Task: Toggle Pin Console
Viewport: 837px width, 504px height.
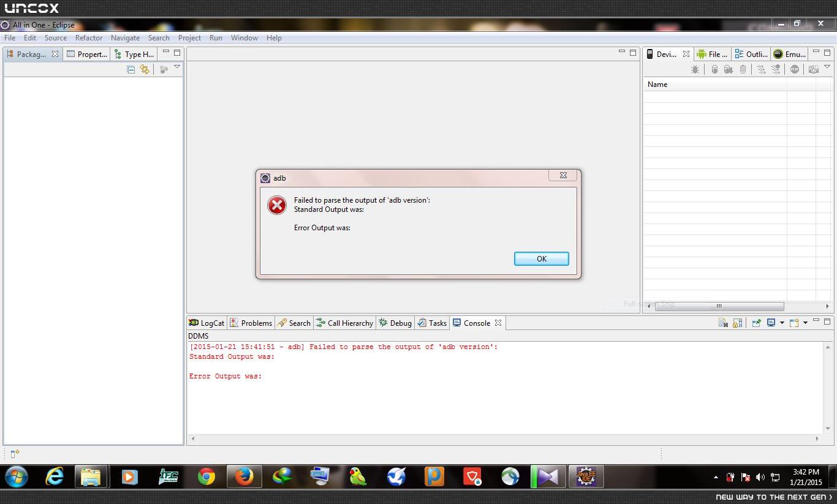Action: click(x=757, y=323)
